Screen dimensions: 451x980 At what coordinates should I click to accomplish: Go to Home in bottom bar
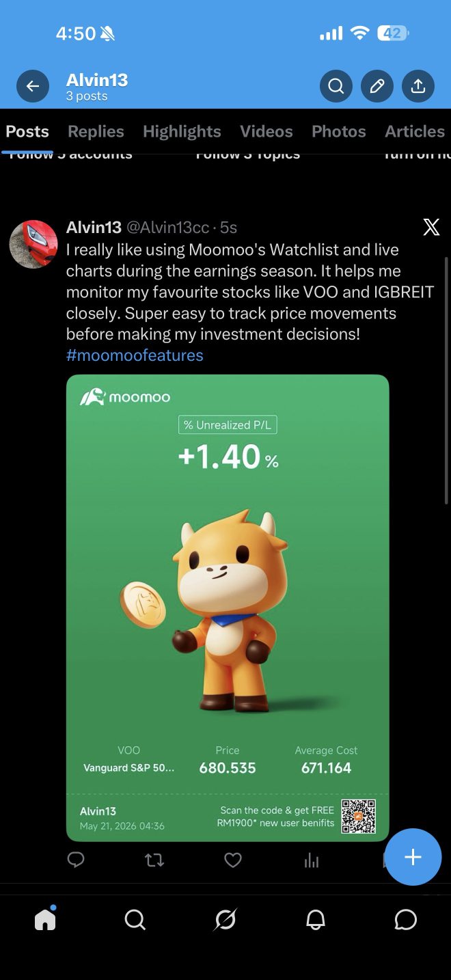[45, 919]
